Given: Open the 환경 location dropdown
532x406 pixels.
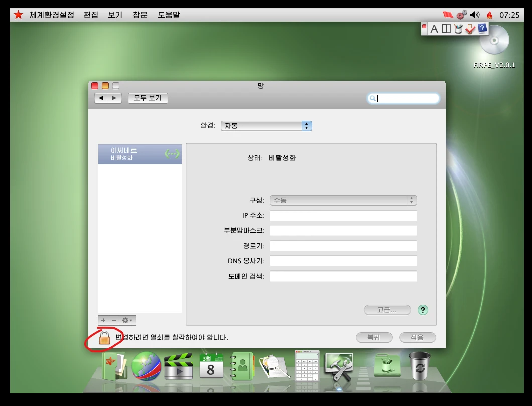Looking at the screenshot, I should tap(266, 126).
